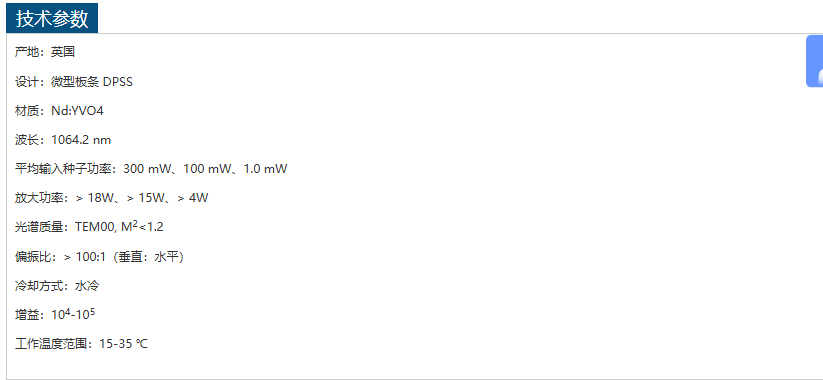Select the 放大功率 label text

click(x=42, y=198)
